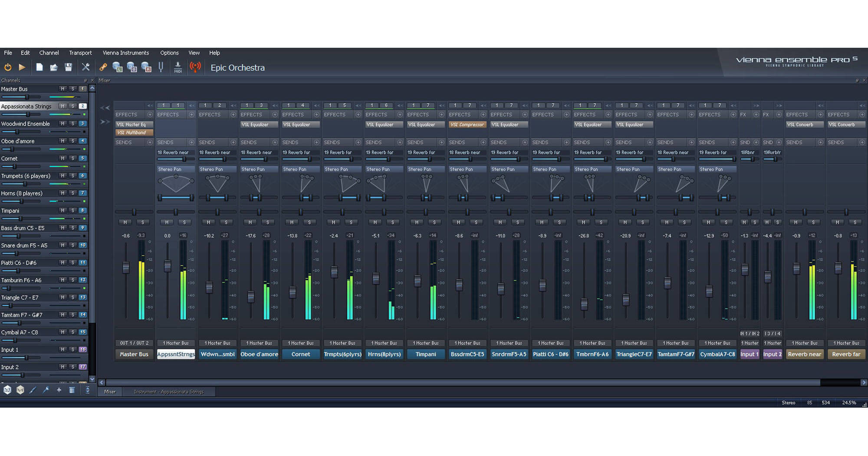Toggle H button on Reverb far mixer strip
The width and height of the screenshot is (868, 456).
[838, 222]
